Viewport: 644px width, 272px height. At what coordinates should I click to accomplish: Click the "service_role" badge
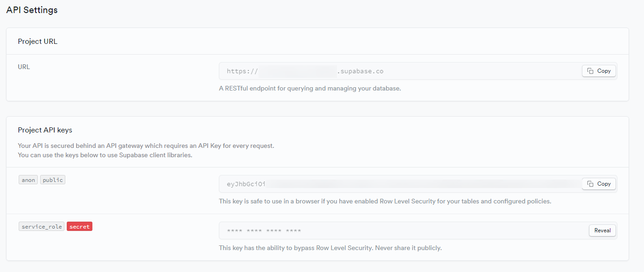tap(42, 227)
